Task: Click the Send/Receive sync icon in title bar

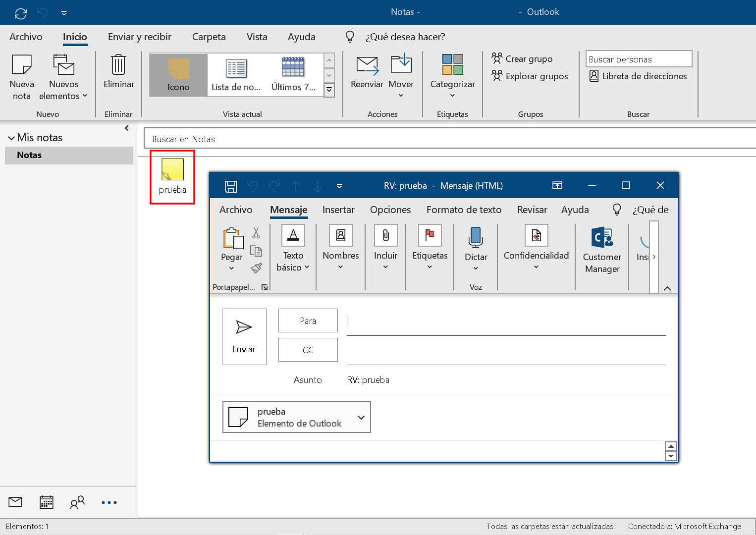Action: (x=21, y=13)
